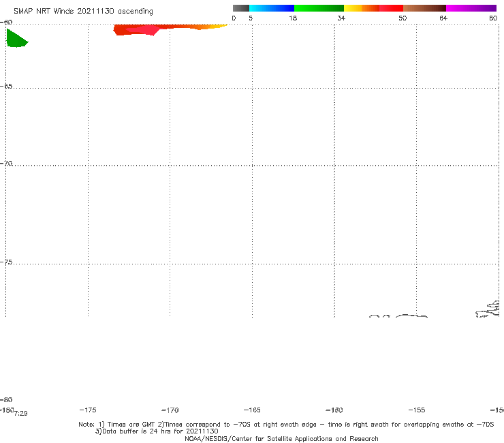The width and height of the screenshot is (504, 443).
Task: Click the latitude label '-70'
Action: coord(6,164)
